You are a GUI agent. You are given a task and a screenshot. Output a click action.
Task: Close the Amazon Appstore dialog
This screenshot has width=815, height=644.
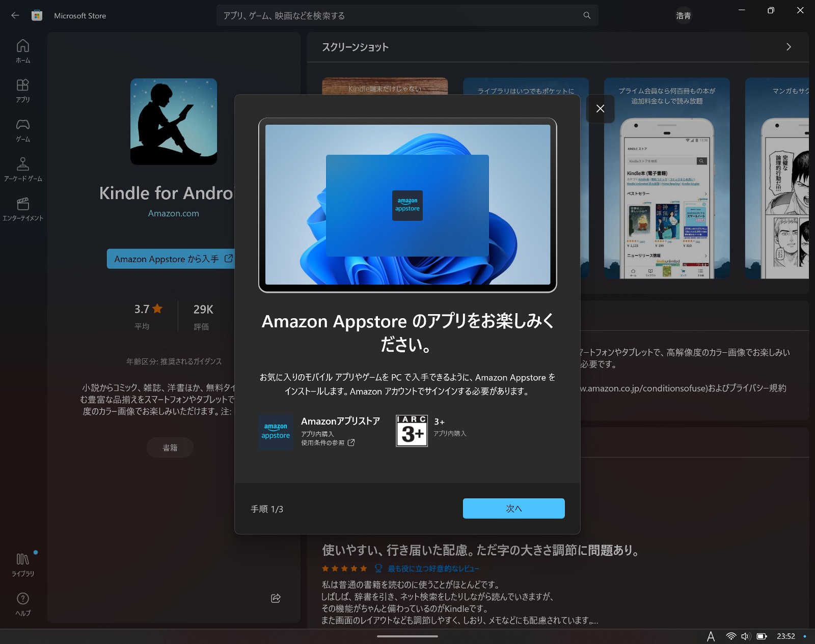tap(600, 108)
